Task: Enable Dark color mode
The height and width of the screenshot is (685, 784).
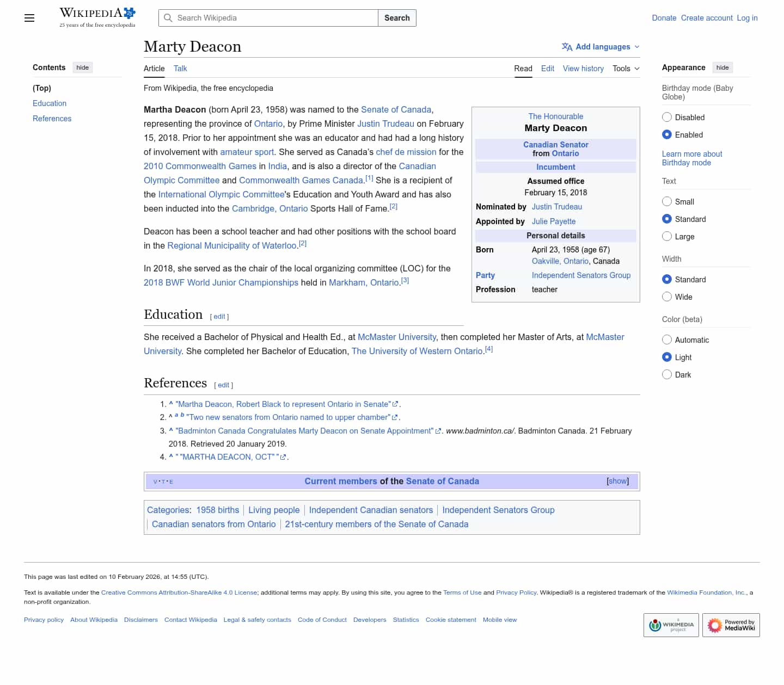Action: click(667, 374)
